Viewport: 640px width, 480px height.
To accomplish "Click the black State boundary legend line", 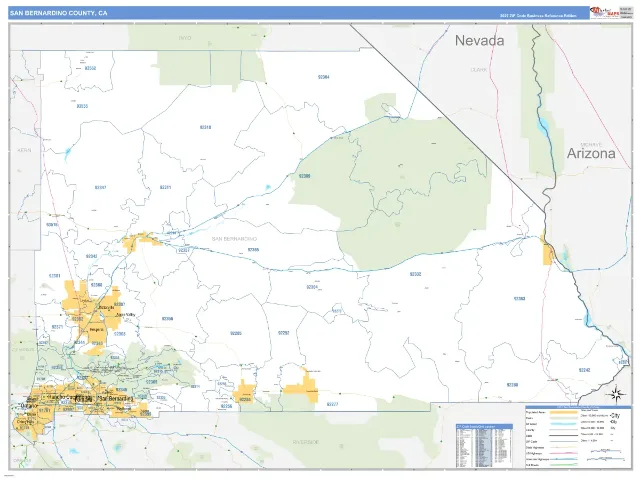I will click(x=564, y=436).
